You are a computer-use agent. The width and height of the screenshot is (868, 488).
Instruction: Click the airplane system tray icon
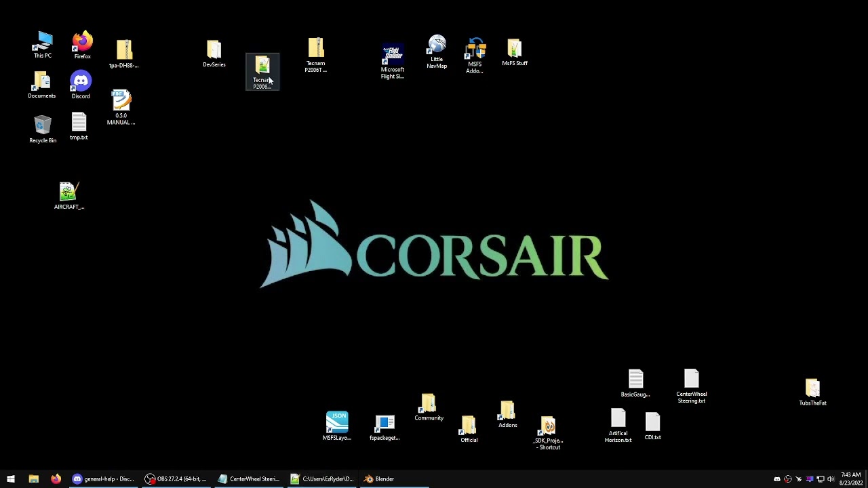[x=799, y=479]
